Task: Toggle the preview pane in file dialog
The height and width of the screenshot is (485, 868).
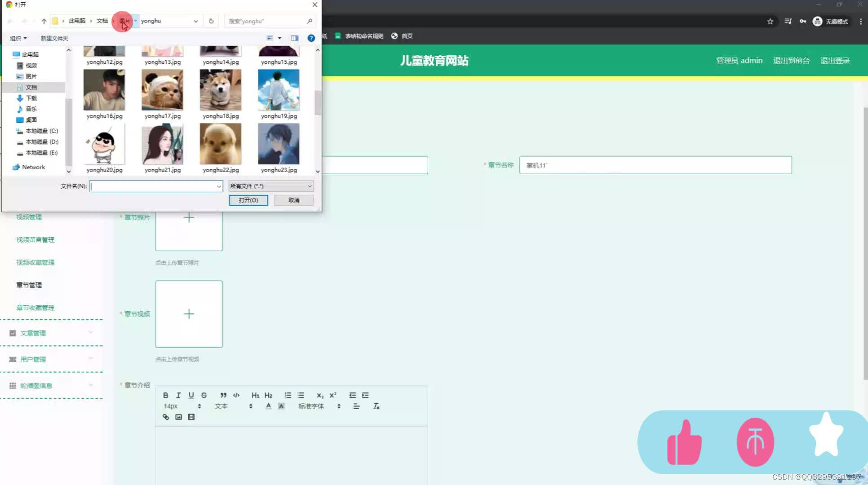Action: tap(295, 38)
